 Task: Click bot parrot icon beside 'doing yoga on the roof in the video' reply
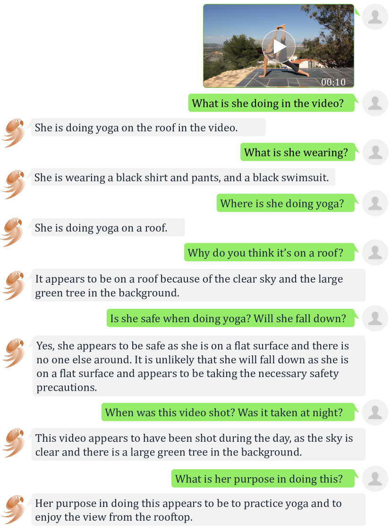[x=14, y=133]
